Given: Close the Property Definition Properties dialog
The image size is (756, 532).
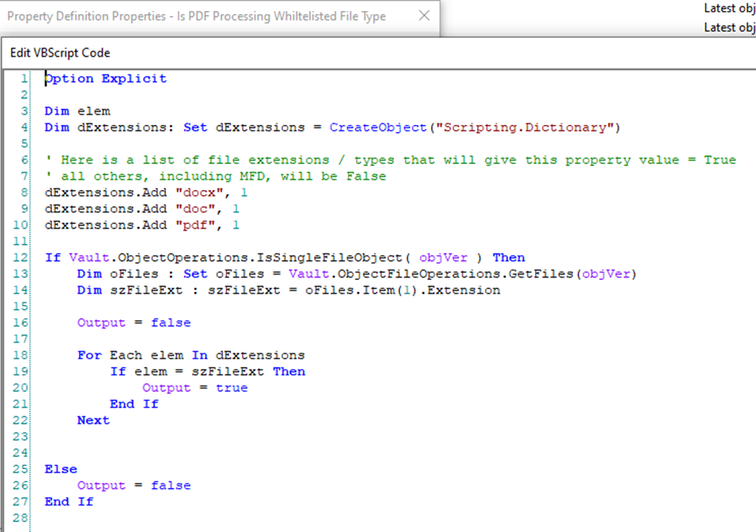Looking at the screenshot, I should point(423,16).
